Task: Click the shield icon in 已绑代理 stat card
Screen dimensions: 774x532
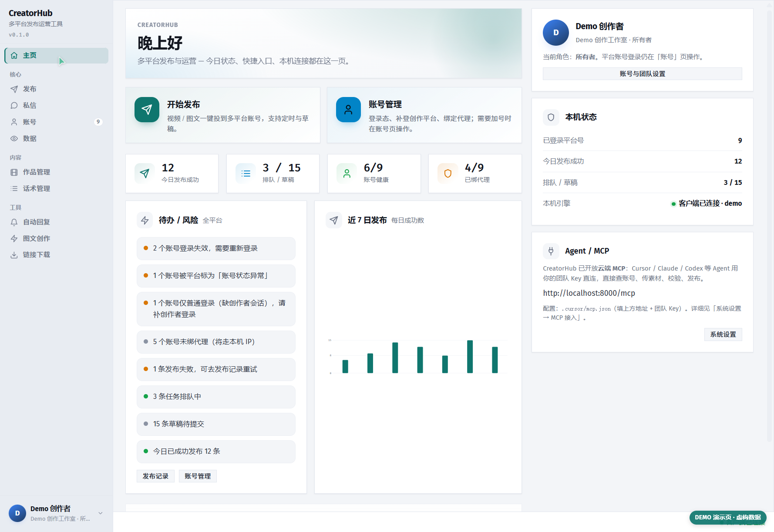Action: coord(448,174)
